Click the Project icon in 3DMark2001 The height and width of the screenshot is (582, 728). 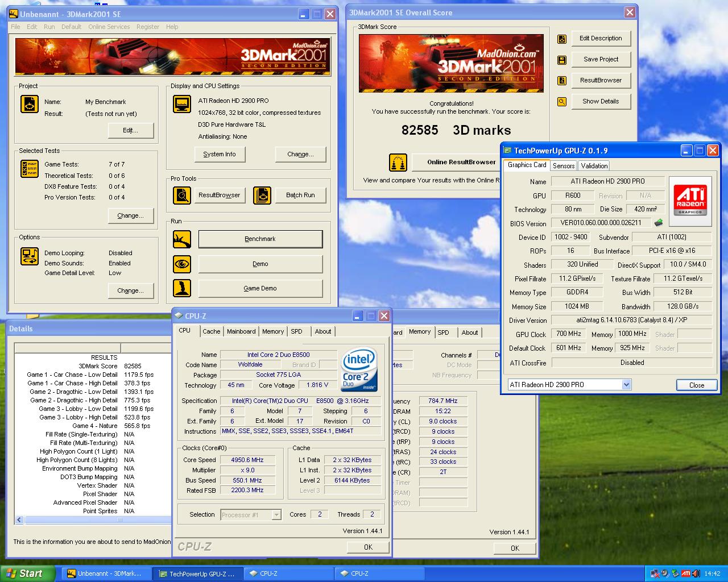click(x=30, y=105)
